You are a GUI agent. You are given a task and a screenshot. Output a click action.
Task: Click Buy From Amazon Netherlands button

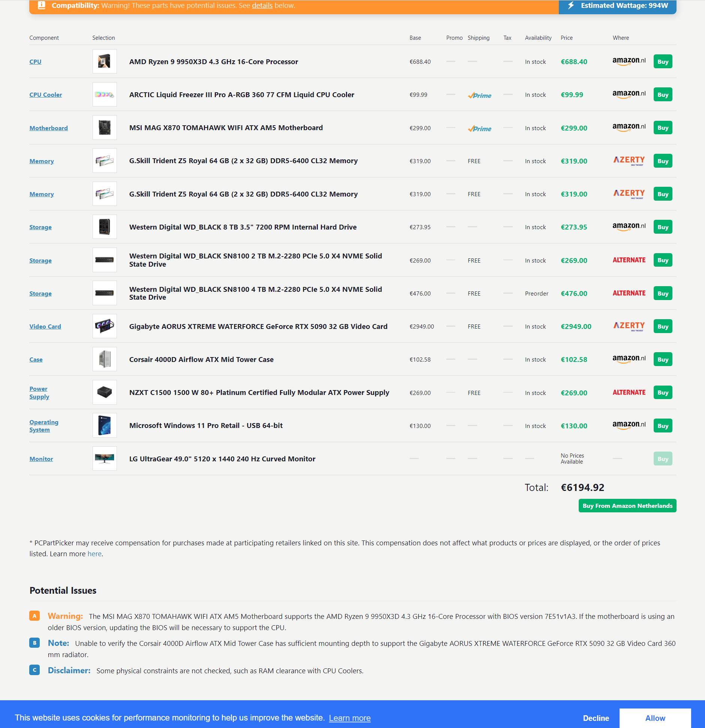(627, 506)
